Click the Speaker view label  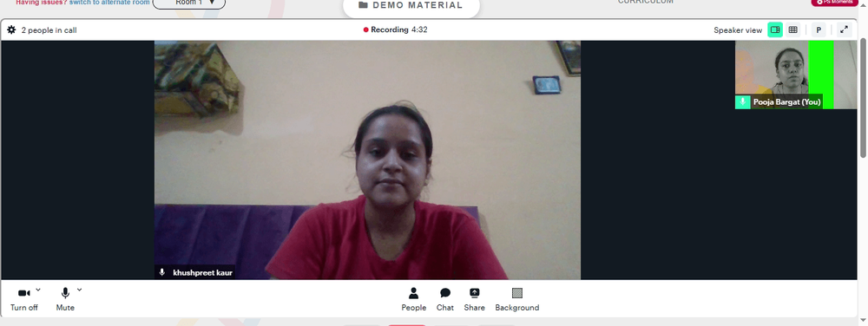click(737, 30)
